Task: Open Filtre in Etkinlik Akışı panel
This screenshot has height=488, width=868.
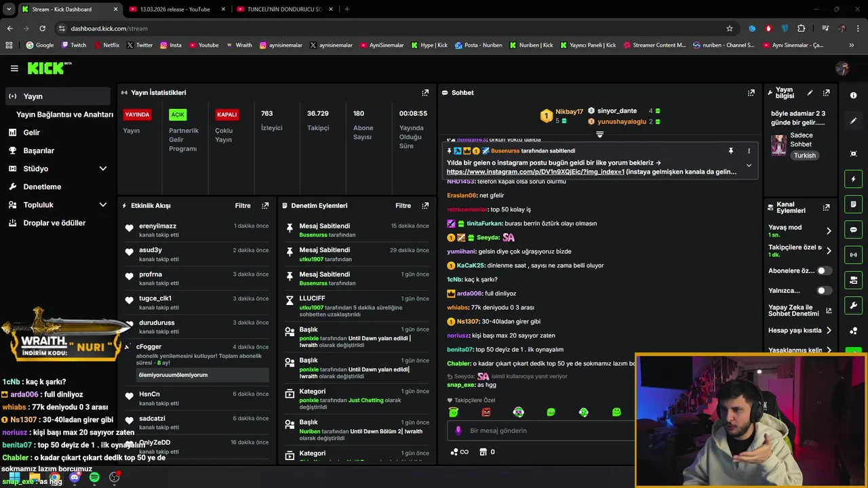Action: [243, 205]
